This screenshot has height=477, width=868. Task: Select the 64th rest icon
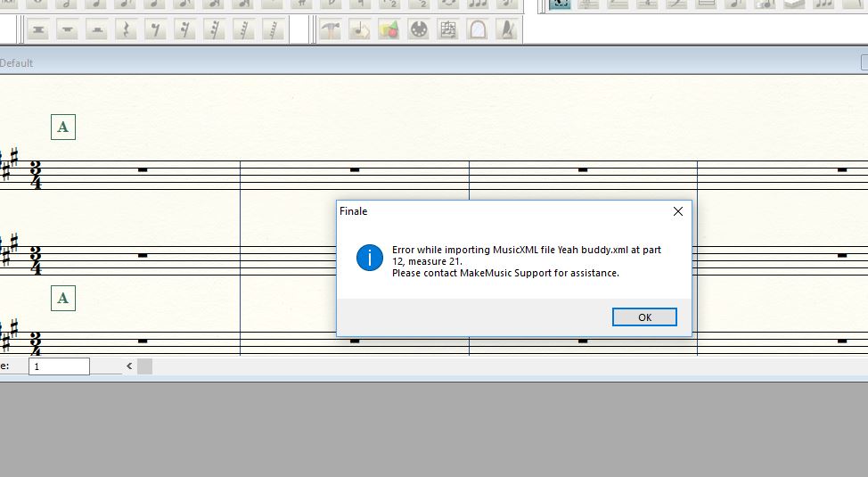(x=243, y=30)
